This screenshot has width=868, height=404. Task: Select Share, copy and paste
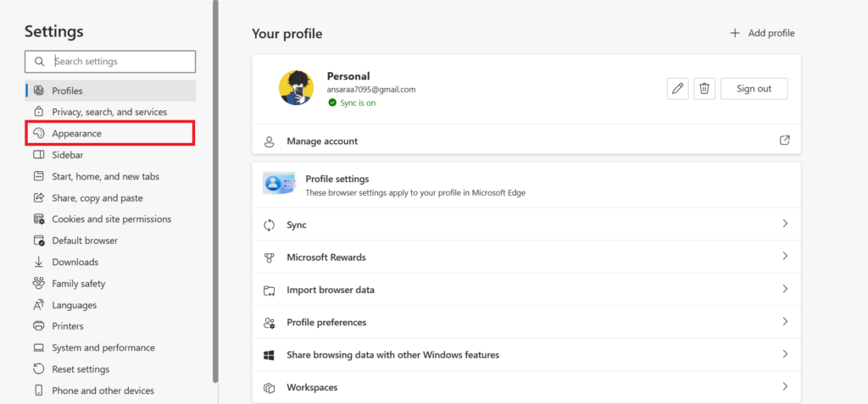pos(110,197)
